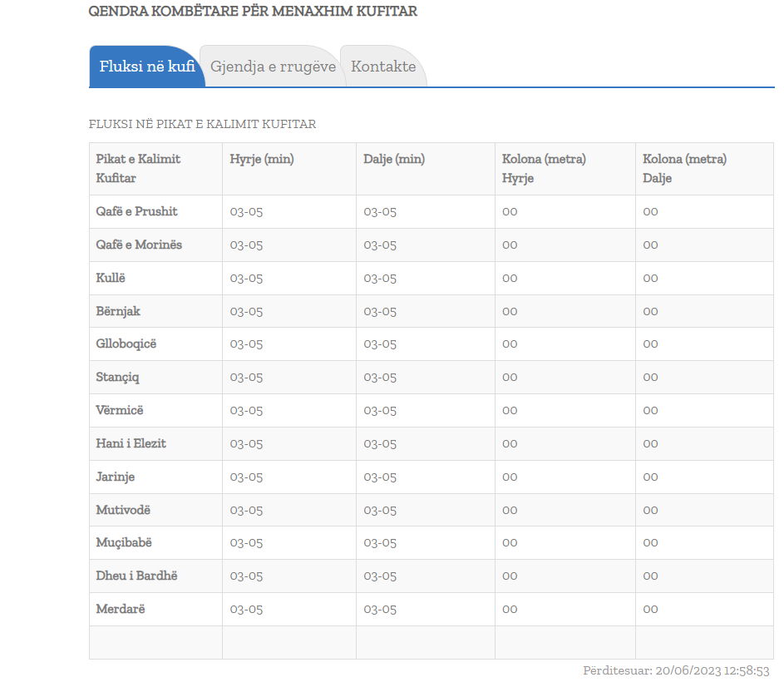Click the Hani i Elezit row label
Screen dimensions: 784x692
[131, 443]
